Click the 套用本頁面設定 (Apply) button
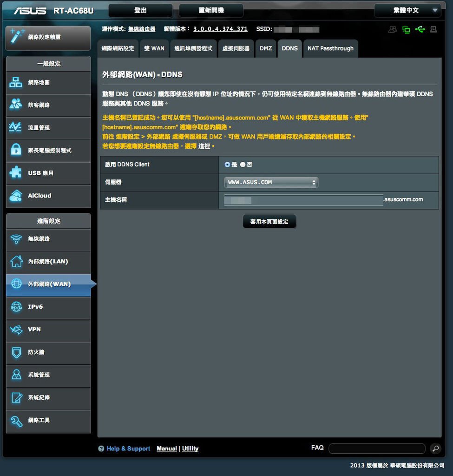Viewport: 453px width, 476px height. tap(269, 222)
